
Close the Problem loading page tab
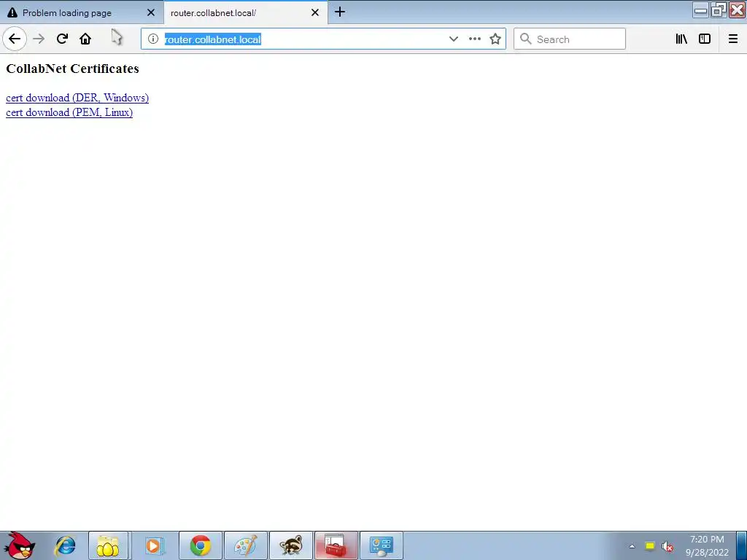pos(150,13)
